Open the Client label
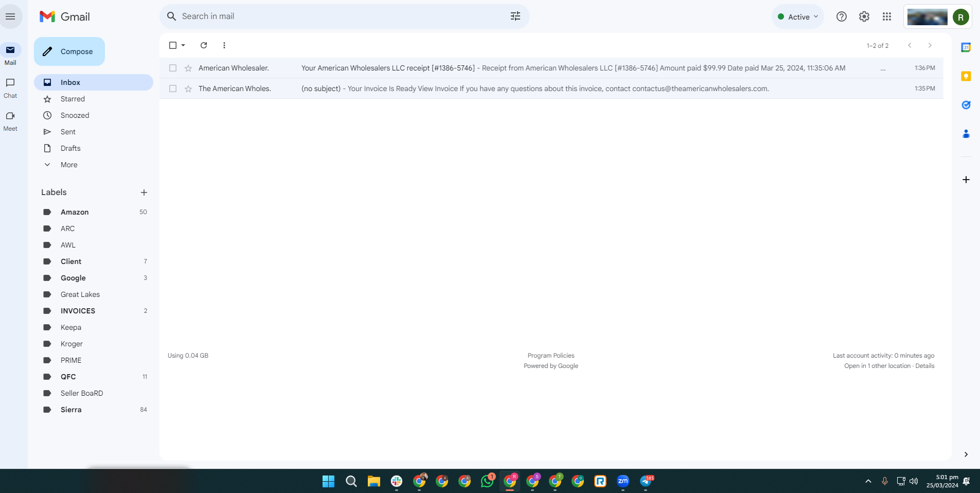 coord(94,261)
